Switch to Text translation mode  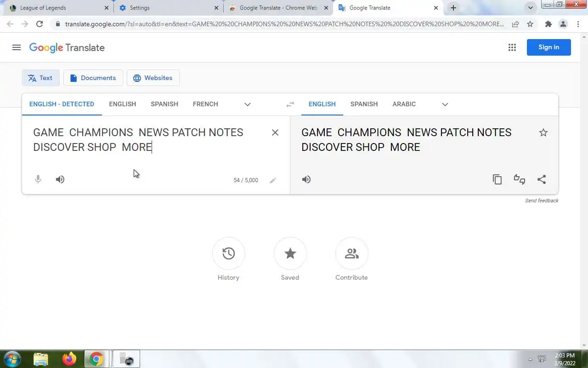pyautogui.click(x=41, y=78)
